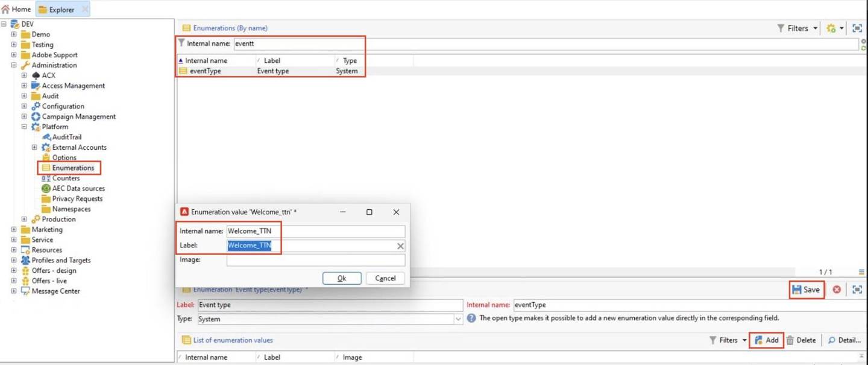This screenshot has width=868, height=365.
Task: Open the list configuration gear dropdown
Action: point(834,28)
